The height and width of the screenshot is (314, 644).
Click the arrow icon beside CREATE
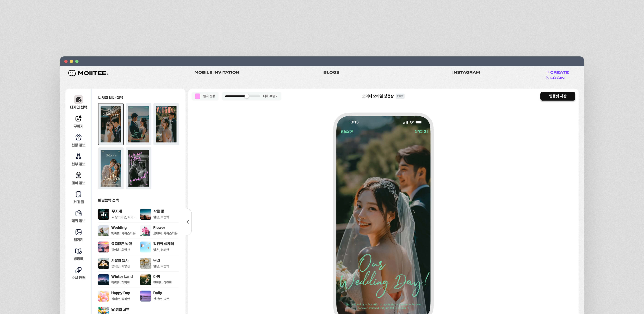point(547,72)
